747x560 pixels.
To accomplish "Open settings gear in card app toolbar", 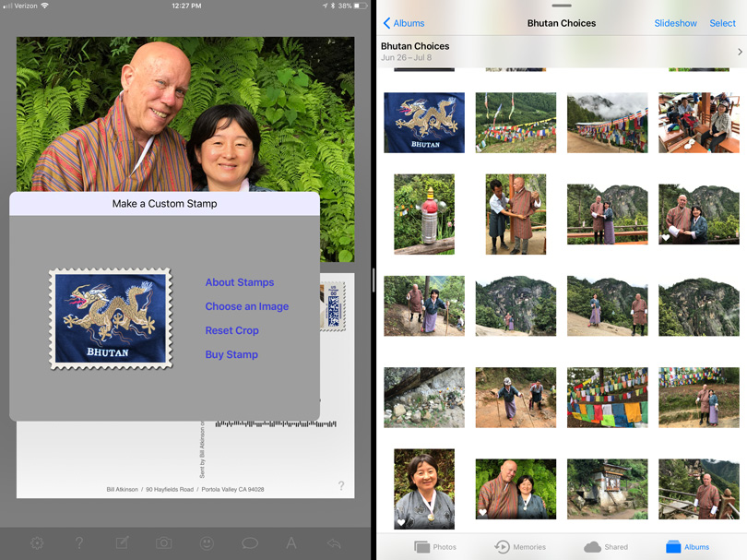I will point(37,542).
